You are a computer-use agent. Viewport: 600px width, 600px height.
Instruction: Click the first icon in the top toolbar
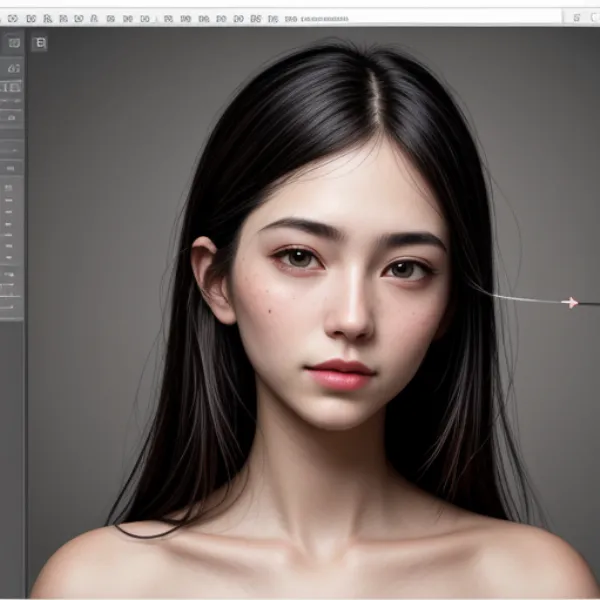click(x=13, y=18)
